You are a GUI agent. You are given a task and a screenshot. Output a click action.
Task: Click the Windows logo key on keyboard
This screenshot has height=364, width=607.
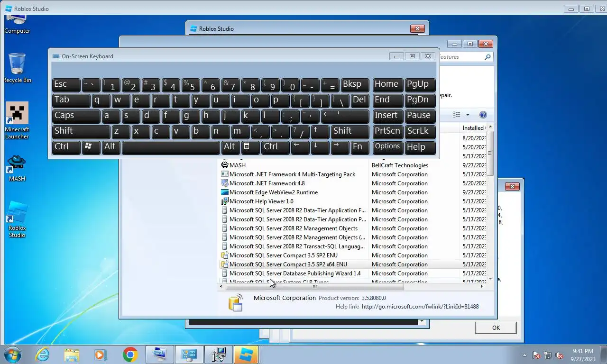(91, 147)
